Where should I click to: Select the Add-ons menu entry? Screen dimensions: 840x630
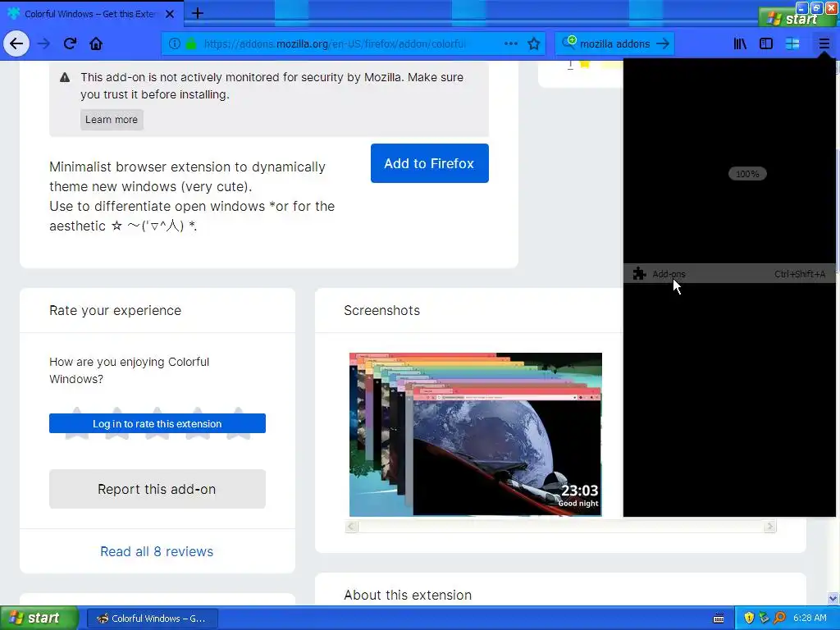pyautogui.click(x=729, y=274)
